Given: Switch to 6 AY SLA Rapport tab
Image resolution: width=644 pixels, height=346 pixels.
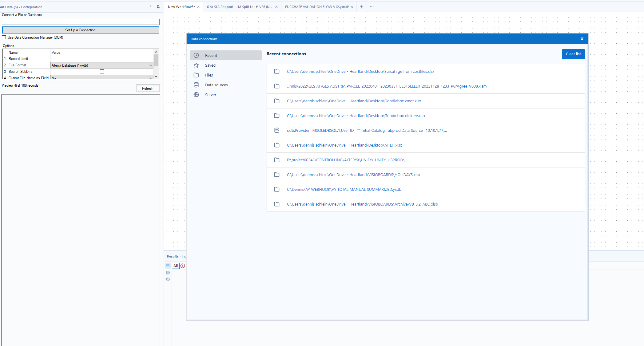Looking at the screenshot, I should 239,7.
